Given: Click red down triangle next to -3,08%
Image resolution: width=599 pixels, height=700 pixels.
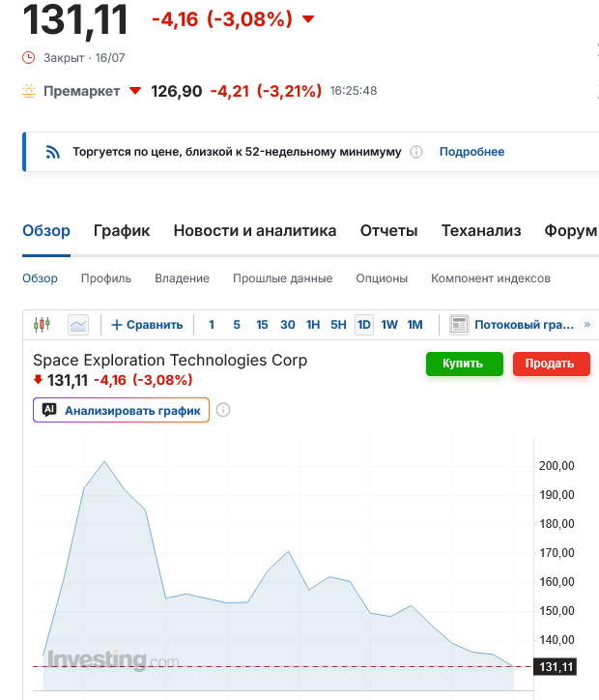Looking at the screenshot, I should coord(308,19).
